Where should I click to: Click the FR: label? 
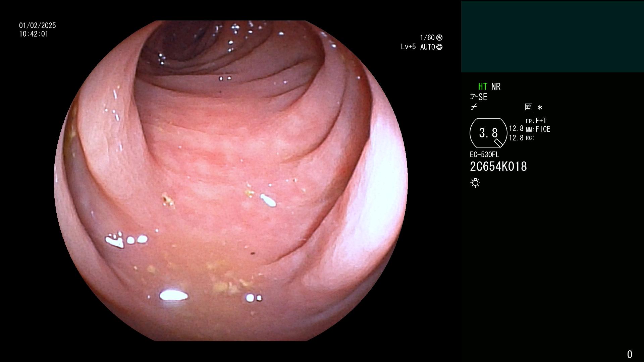point(530,121)
